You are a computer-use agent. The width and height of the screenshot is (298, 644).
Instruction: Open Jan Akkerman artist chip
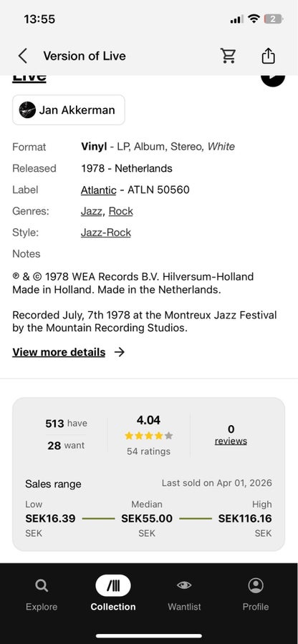tap(69, 109)
